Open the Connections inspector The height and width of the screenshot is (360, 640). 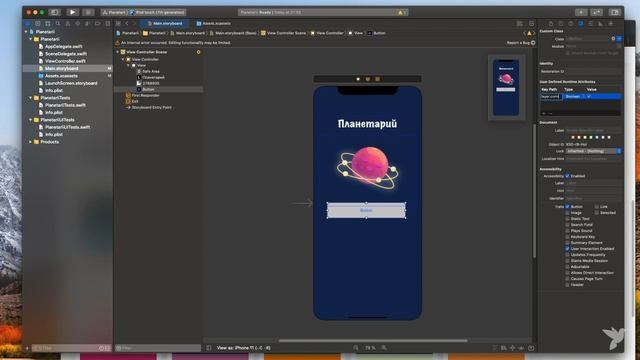pos(611,24)
